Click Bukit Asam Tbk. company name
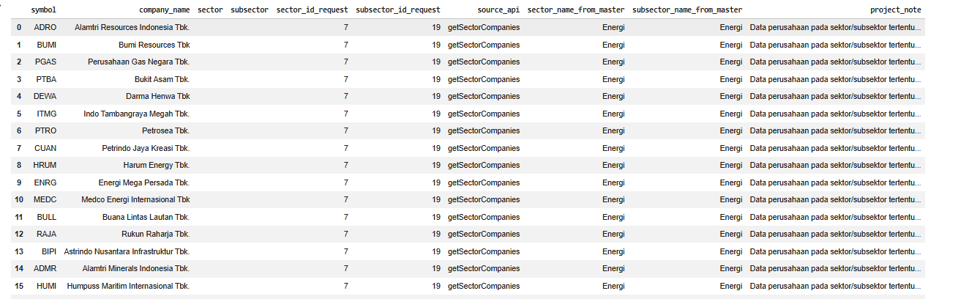This screenshot has height=299, width=980. pyautogui.click(x=162, y=79)
